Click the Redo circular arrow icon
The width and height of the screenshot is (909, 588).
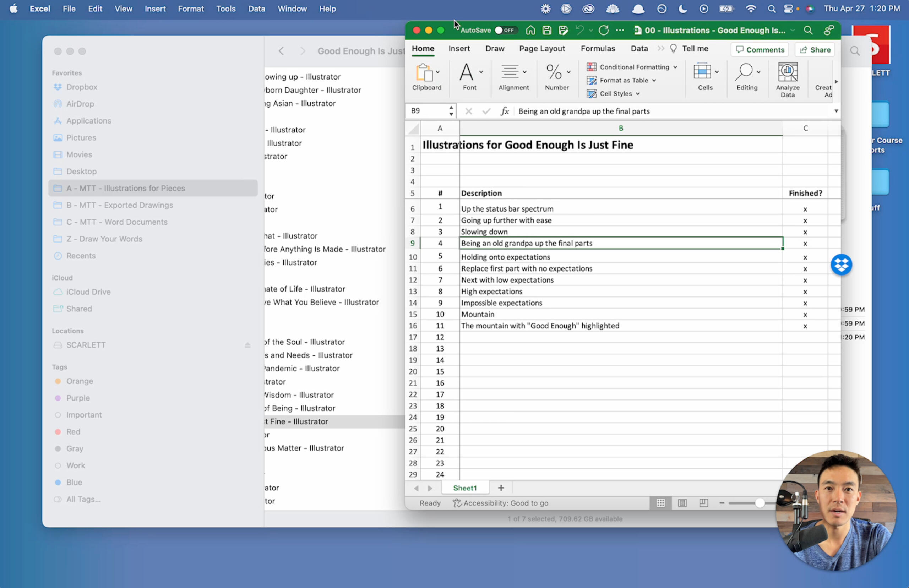[x=604, y=30]
